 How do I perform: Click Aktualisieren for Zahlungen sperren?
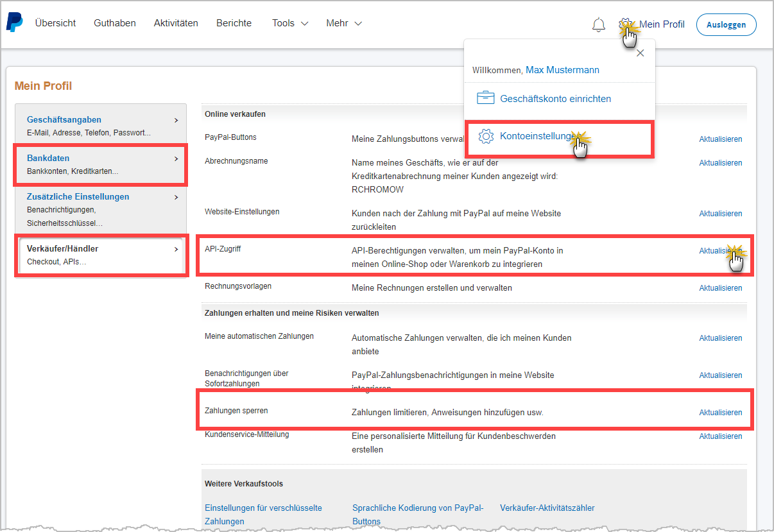(720, 413)
